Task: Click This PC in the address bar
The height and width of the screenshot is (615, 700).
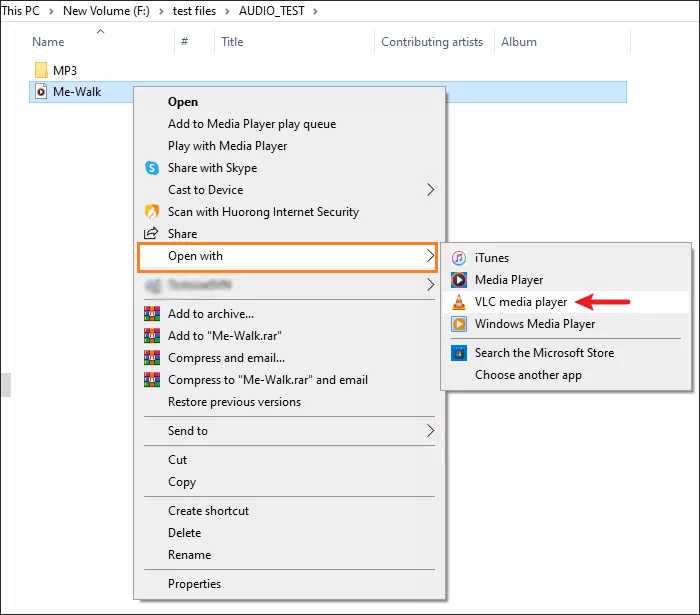Action: (x=20, y=11)
